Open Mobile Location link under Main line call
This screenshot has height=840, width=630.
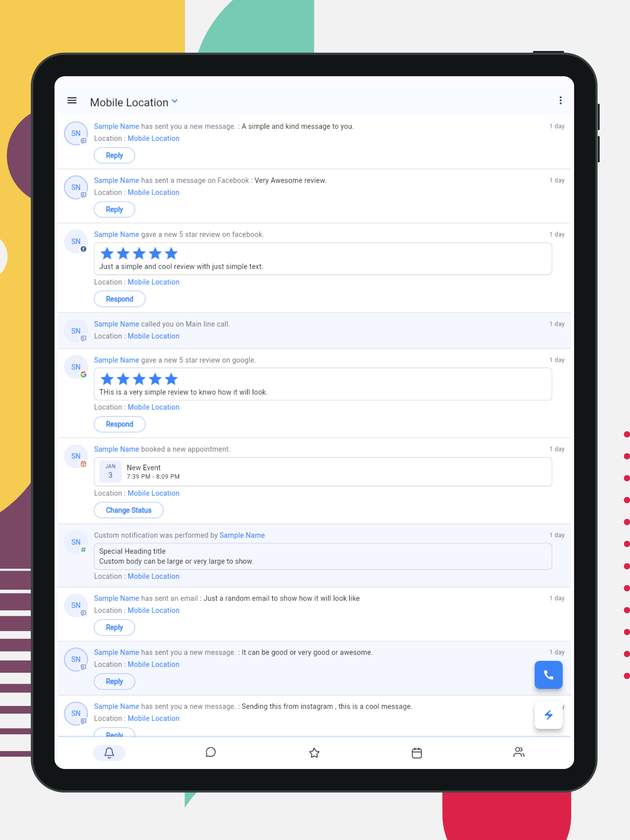[154, 336]
